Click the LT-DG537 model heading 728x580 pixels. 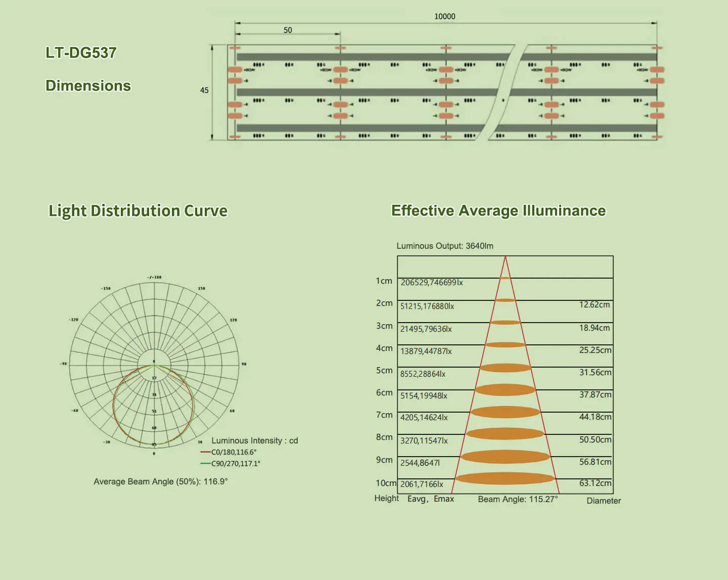pos(81,53)
